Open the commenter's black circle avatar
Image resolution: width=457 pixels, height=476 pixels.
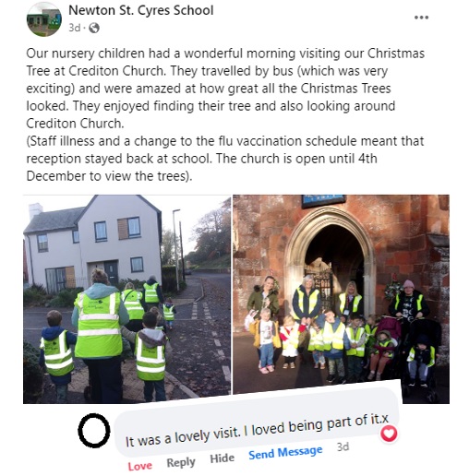click(x=94, y=431)
